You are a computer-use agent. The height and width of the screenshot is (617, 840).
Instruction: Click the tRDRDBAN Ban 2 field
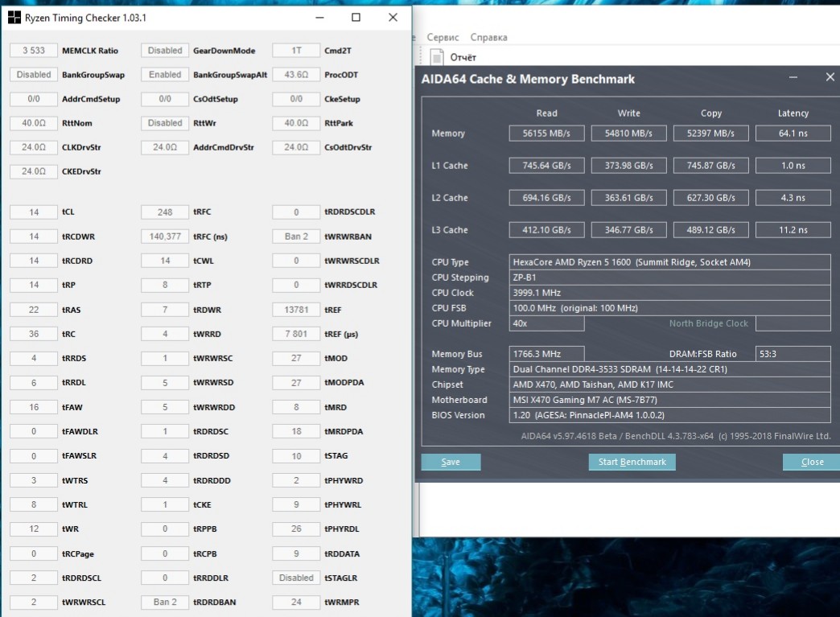(165, 602)
